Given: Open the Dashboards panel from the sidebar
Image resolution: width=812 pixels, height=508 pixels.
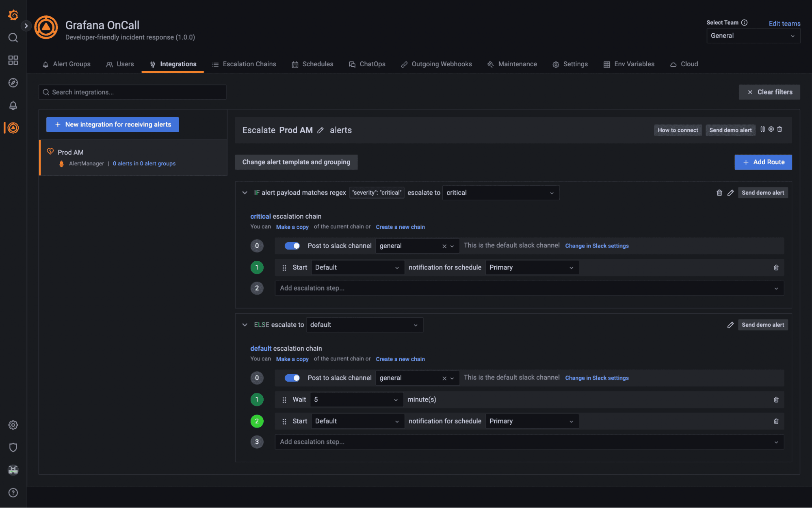Looking at the screenshot, I should (13, 60).
